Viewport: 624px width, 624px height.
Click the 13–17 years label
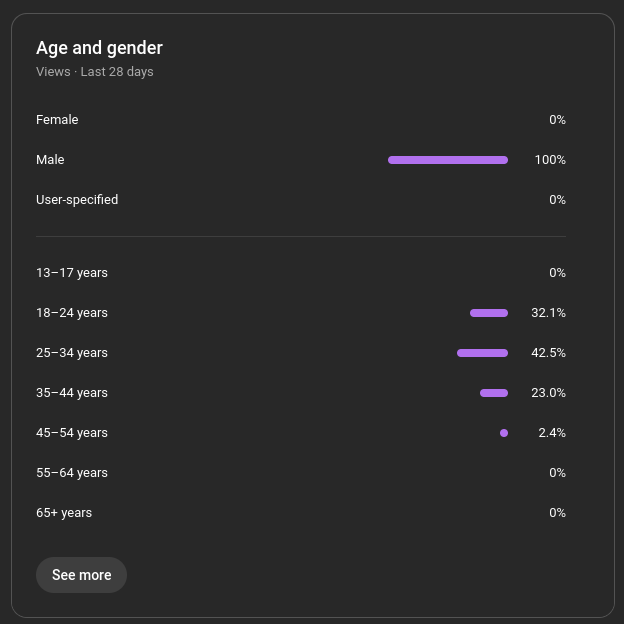tap(72, 273)
